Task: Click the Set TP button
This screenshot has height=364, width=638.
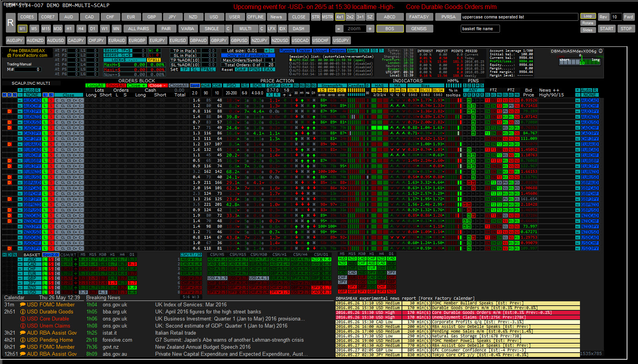Action: point(185,69)
